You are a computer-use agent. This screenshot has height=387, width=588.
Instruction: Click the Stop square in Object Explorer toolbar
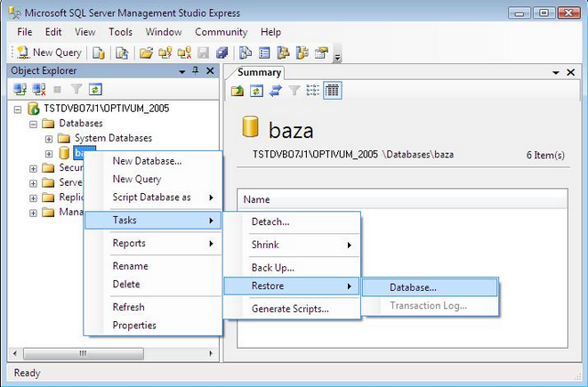coord(57,89)
